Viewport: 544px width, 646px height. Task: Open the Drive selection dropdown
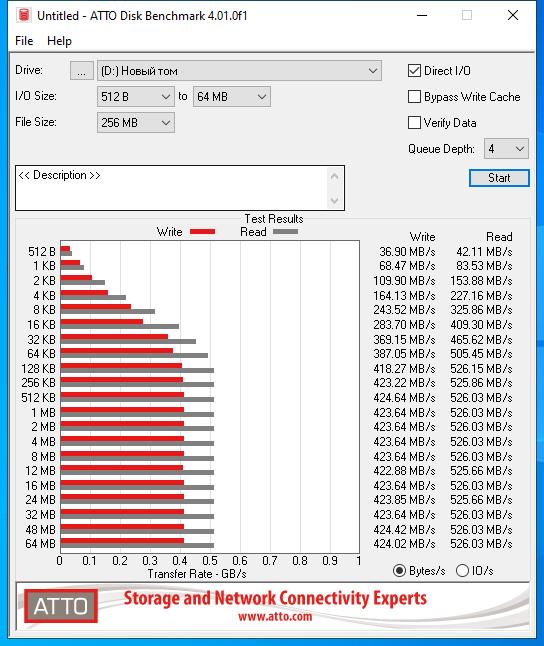point(239,71)
